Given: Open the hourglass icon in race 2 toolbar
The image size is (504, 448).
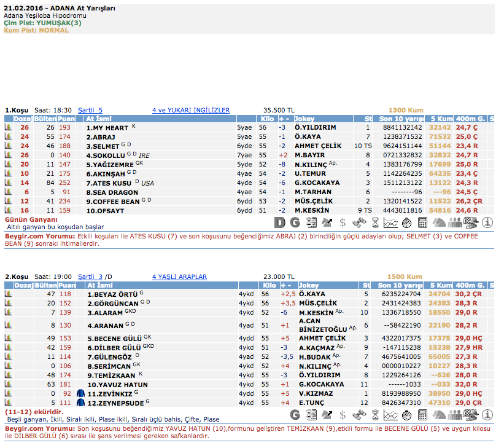Looking at the screenshot, I should point(374,415).
